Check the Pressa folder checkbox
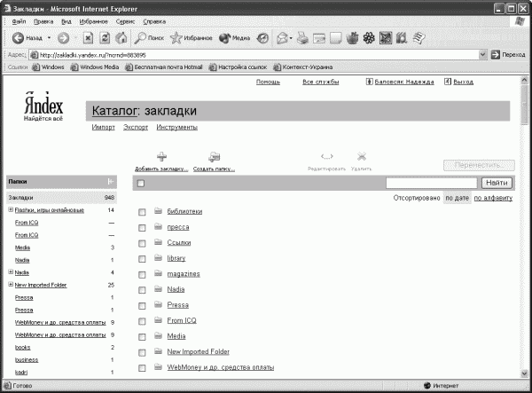Image resolution: width=532 pixels, height=393 pixels. click(142, 306)
